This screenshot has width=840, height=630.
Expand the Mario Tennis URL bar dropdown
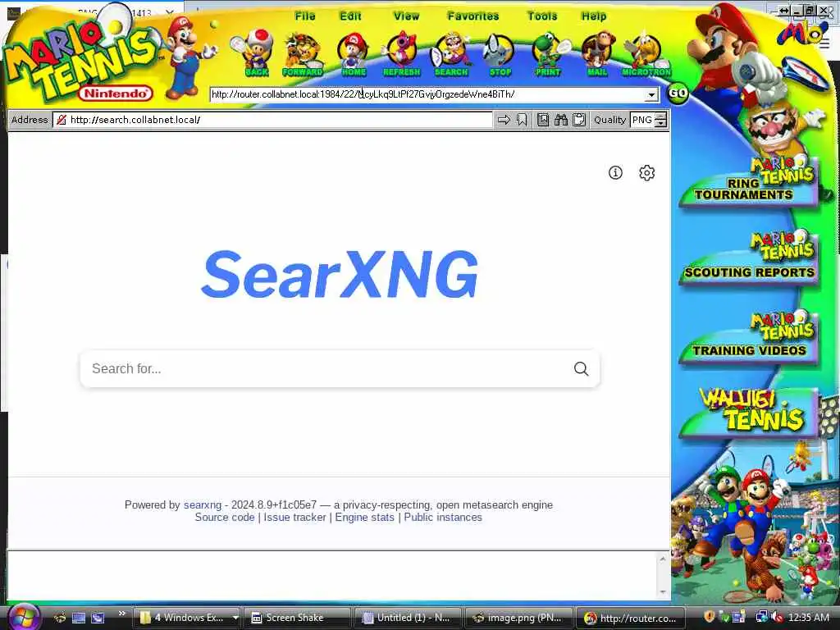click(x=651, y=95)
